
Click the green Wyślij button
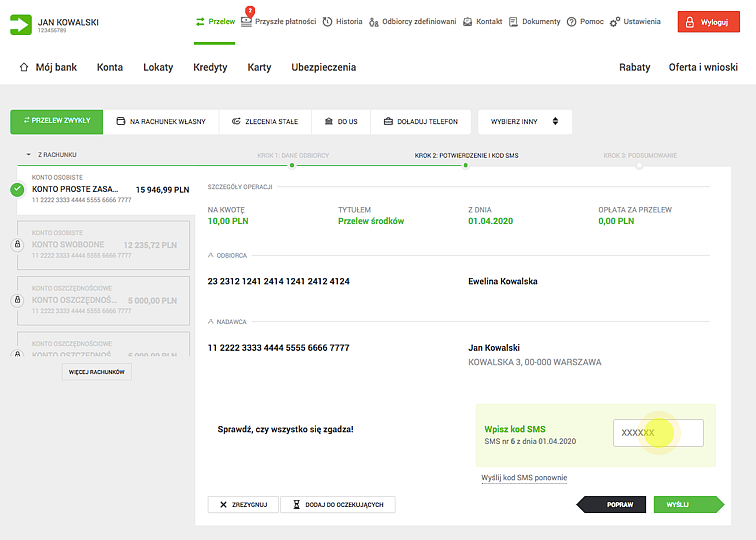pyautogui.click(x=689, y=504)
